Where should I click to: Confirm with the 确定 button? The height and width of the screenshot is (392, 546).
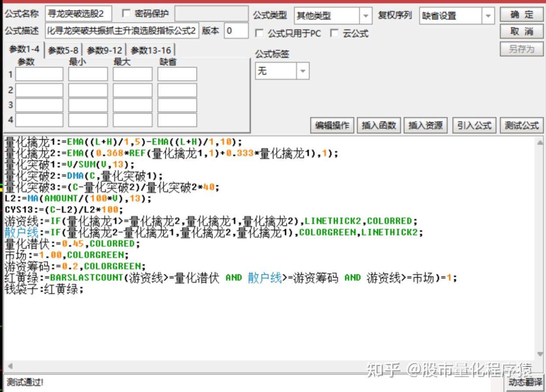click(521, 14)
